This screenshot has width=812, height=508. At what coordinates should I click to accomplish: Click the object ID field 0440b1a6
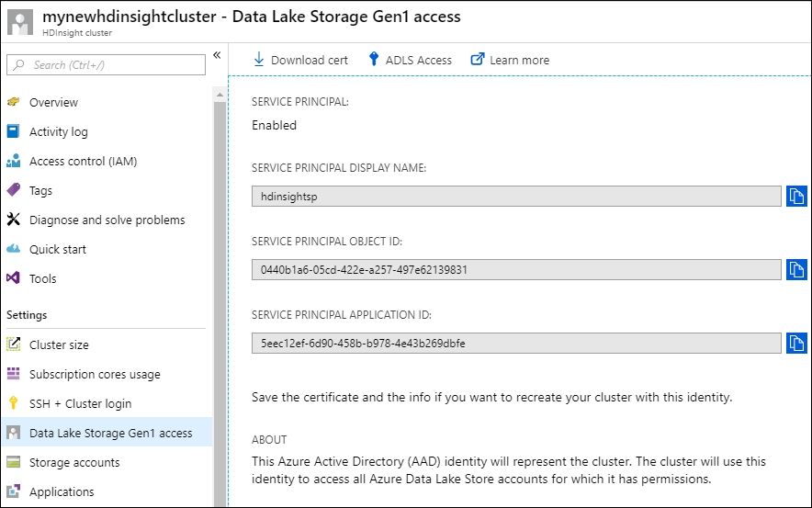(516, 270)
